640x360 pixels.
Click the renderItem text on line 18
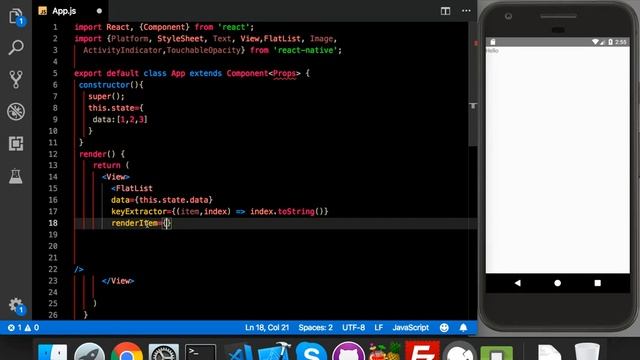point(134,223)
